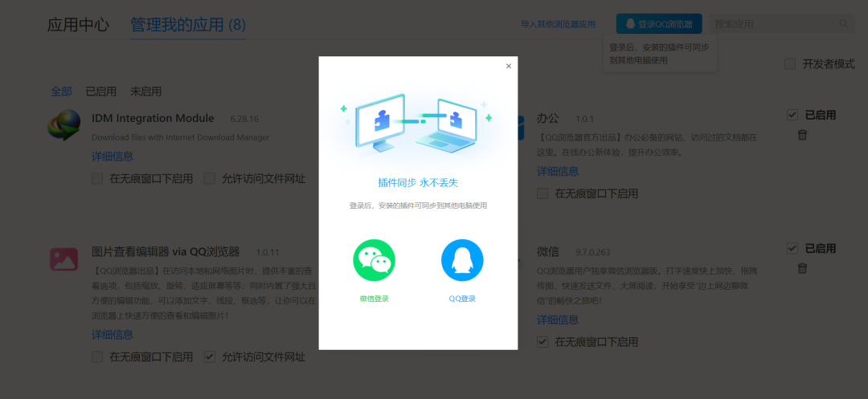
Task: Click the 办公 extension title
Action: coord(548,119)
